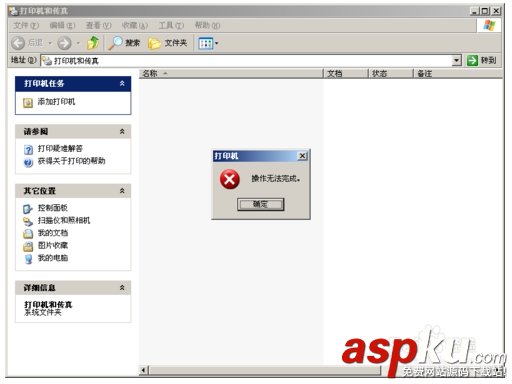Open the Back button history dropdown arrow

click(x=50, y=43)
